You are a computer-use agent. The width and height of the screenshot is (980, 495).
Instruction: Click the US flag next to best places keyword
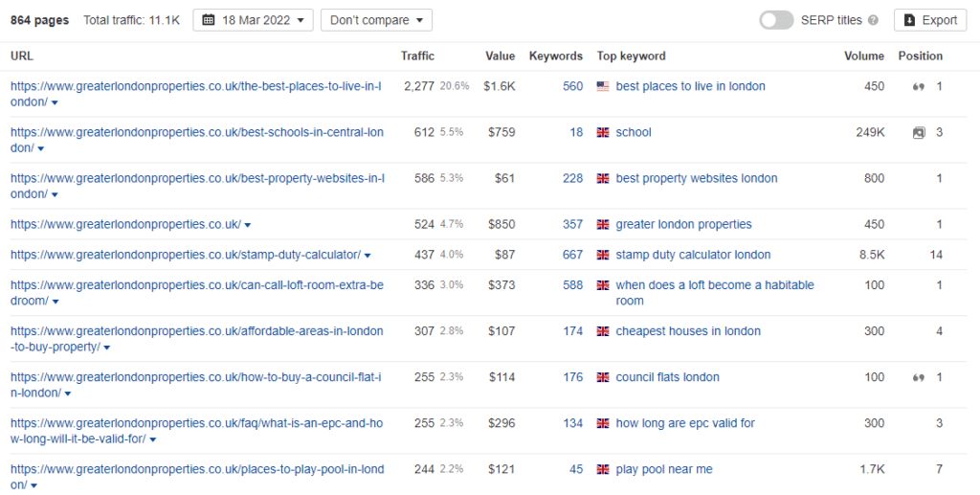pos(603,86)
